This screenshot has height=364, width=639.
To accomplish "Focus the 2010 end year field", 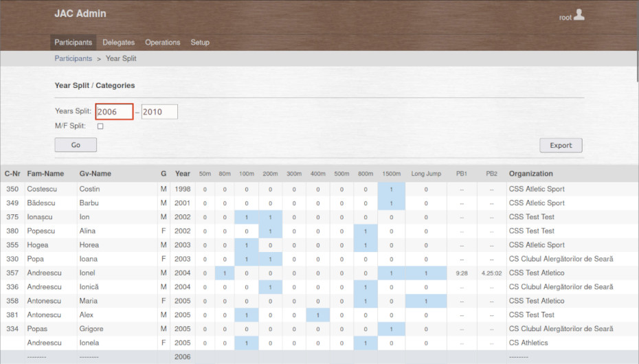I will (159, 111).
